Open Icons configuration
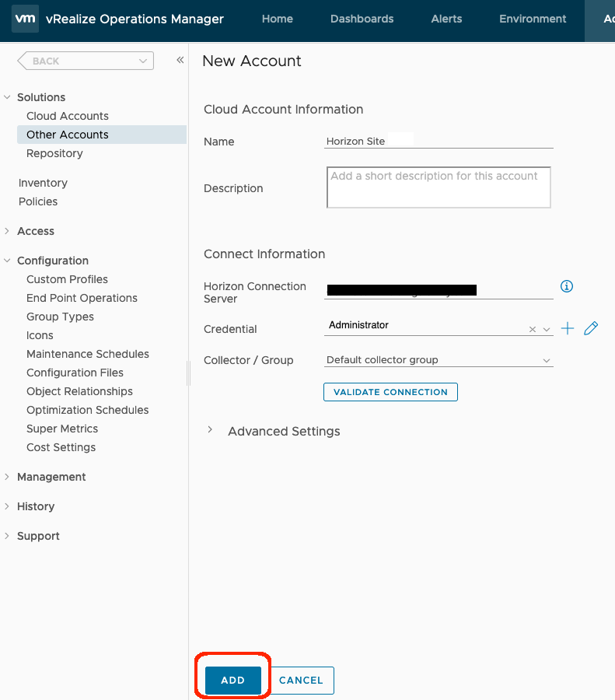Image resolution: width=615 pixels, height=700 pixels. click(x=40, y=335)
